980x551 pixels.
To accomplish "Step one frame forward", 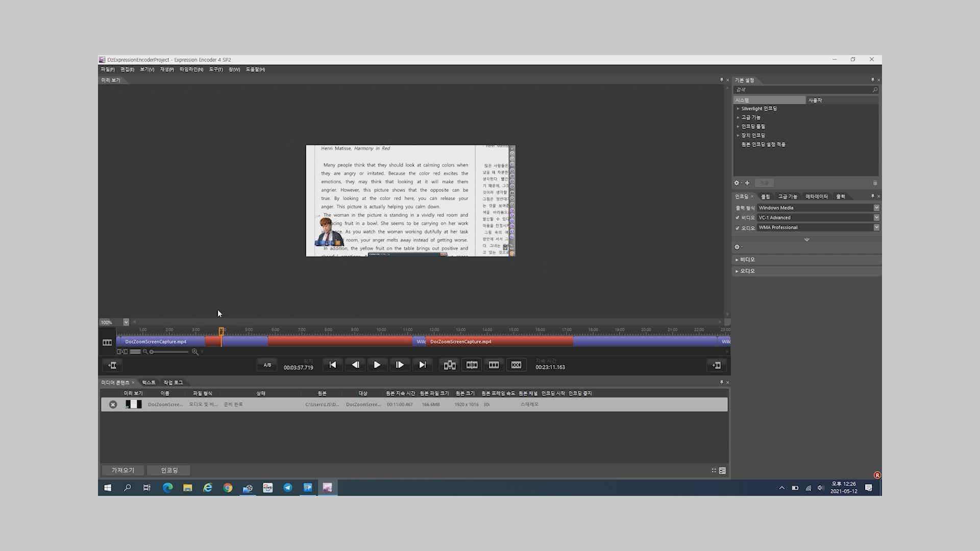I will pyautogui.click(x=400, y=365).
